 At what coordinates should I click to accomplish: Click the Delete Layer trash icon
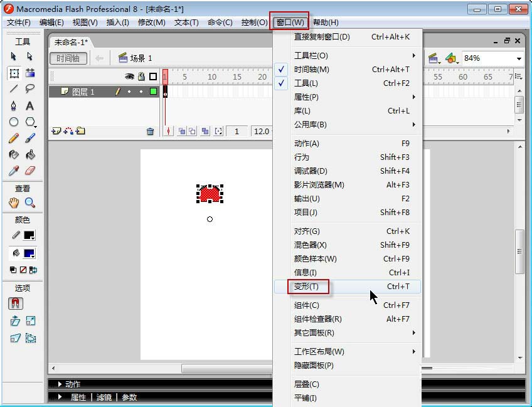[151, 131]
